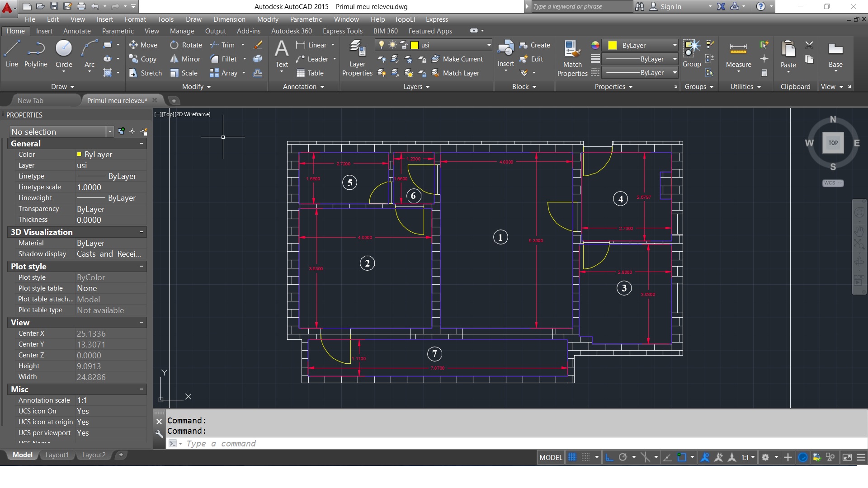Toggle ortho mode in status bar
The image size is (868, 488).
tap(609, 457)
